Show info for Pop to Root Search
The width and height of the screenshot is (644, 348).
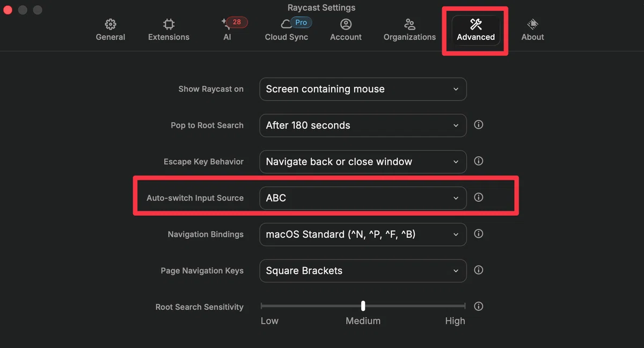click(479, 125)
